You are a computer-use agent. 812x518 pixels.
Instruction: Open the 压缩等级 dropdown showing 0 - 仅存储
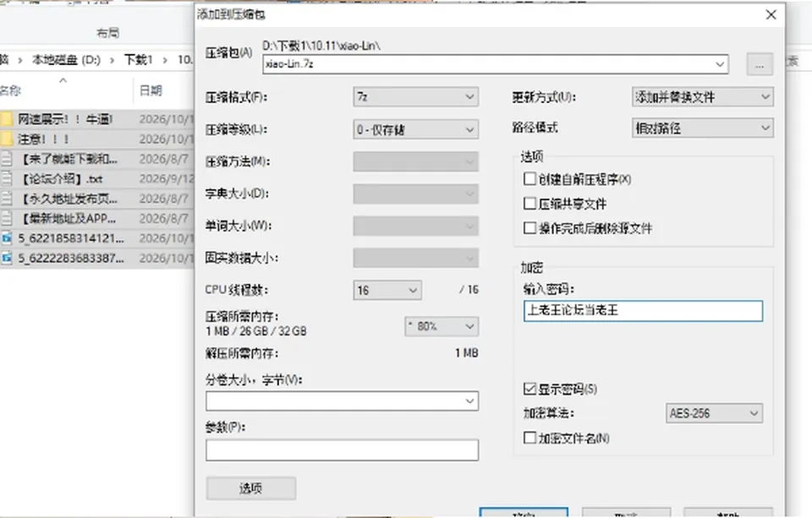(x=415, y=129)
